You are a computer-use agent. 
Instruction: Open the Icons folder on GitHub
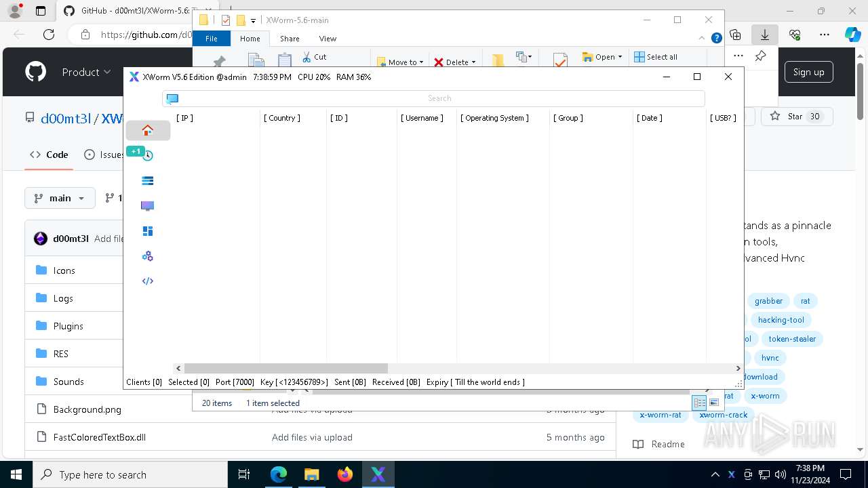tap(64, 270)
